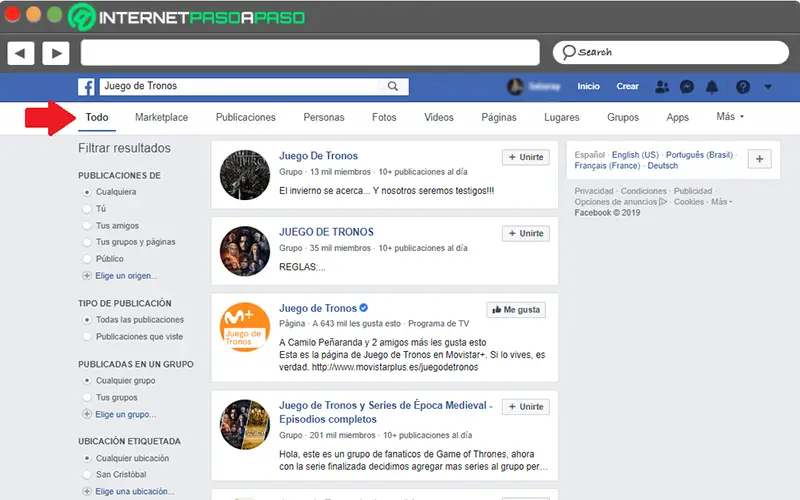Click the user profile avatar in header
Viewport: 800px width, 500px height.
(515, 86)
